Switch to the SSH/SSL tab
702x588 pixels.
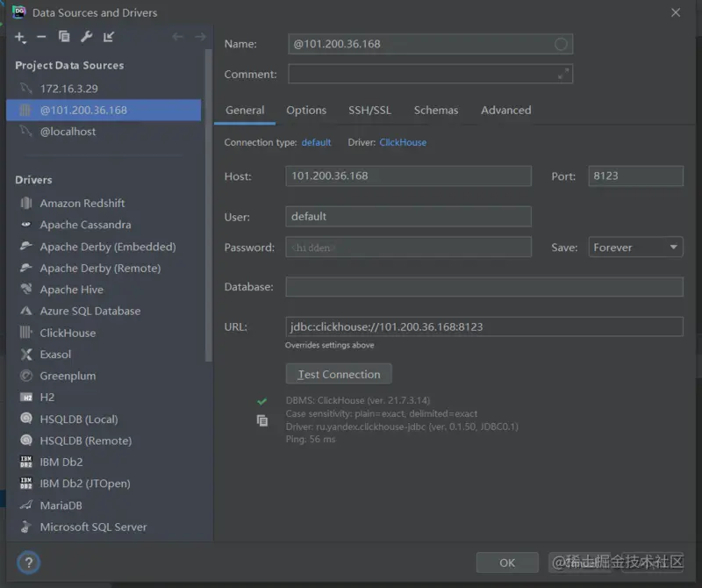coord(369,111)
